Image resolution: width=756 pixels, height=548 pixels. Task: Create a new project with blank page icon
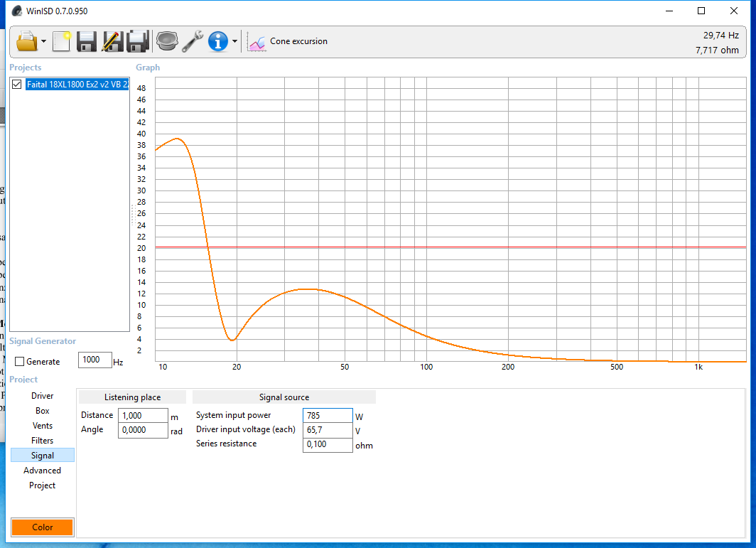point(62,41)
